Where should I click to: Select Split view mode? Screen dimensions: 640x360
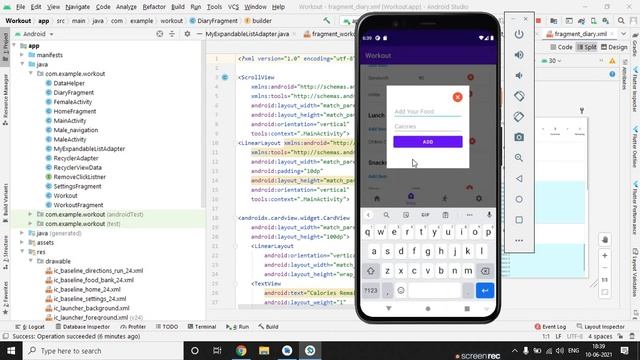(x=587, y=47)
